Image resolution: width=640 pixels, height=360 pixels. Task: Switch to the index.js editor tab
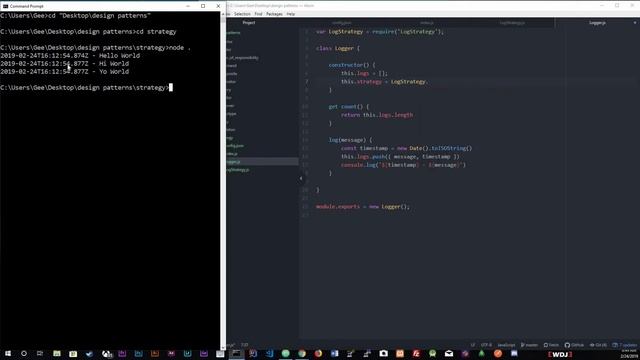427,23
